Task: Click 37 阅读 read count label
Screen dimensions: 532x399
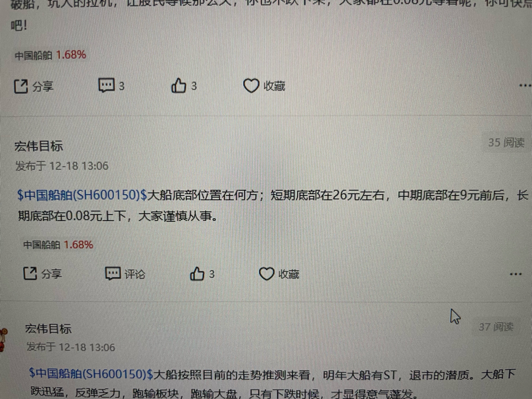Action: pyautogui.click(x=496, y=327)
